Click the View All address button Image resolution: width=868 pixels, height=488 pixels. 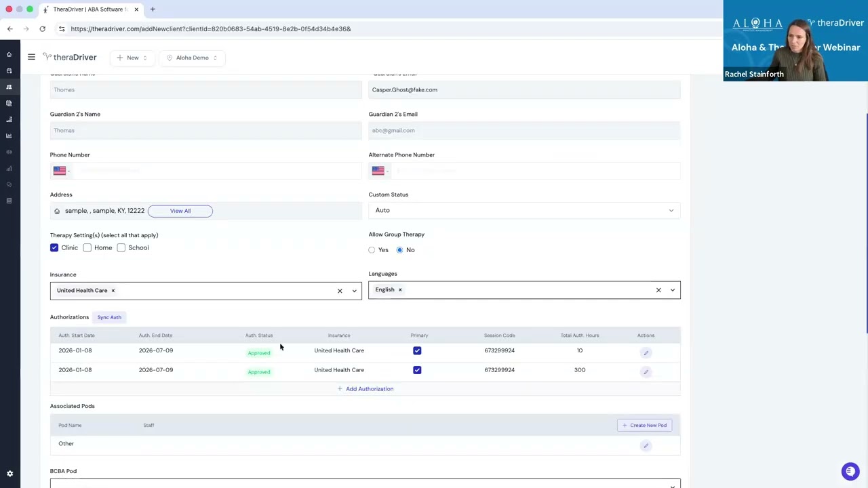(x=180, y=211)
